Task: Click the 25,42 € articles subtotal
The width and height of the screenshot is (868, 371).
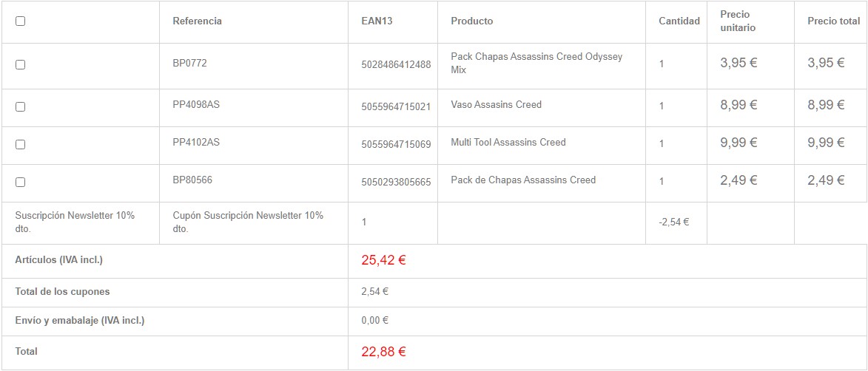Action: [383, 260]
